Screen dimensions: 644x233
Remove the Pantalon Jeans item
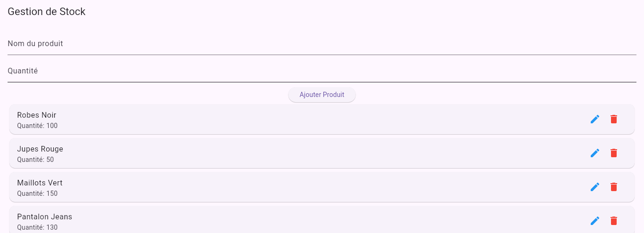coord(614,221)
